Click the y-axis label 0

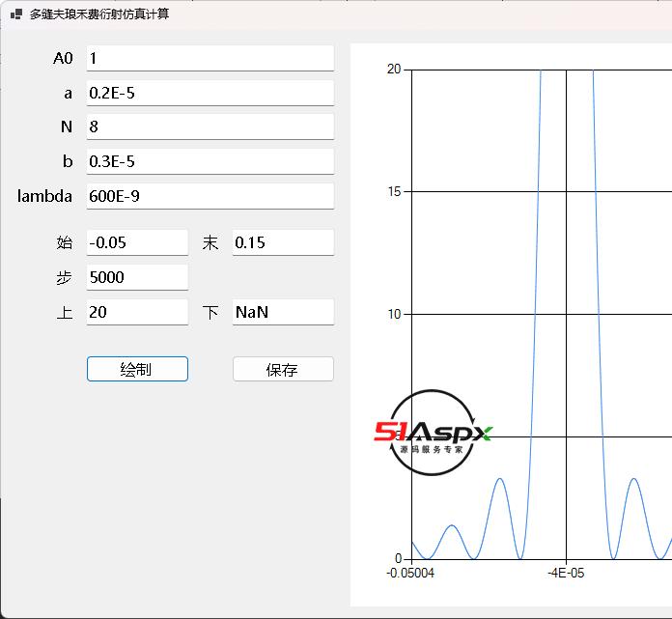tap(398, 558)
